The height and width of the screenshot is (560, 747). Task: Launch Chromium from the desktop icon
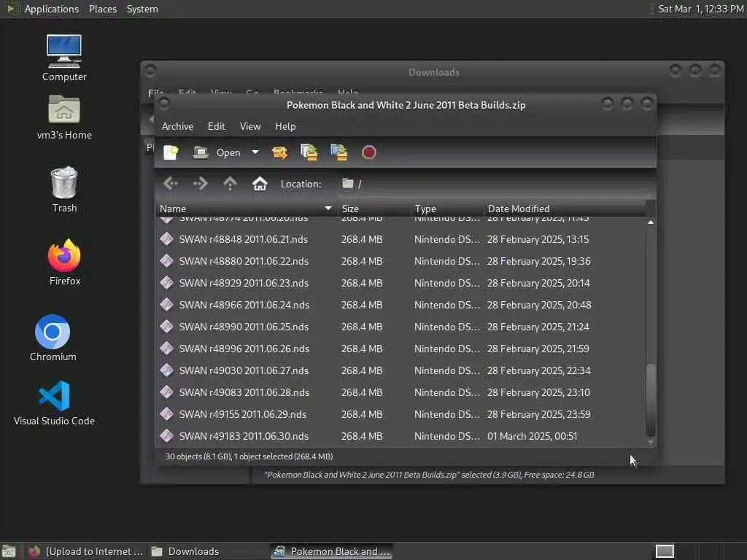click(x=53, y=338)
